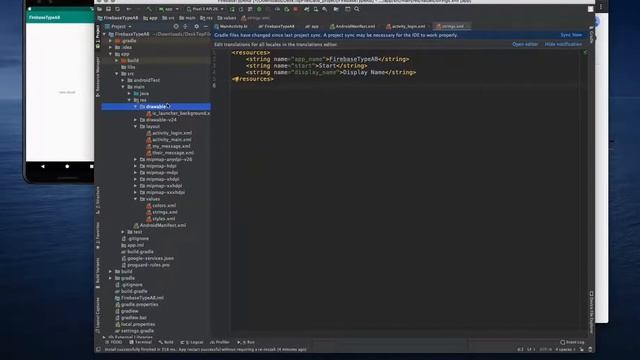Viewport: 640px width, 360px height.
Task: Click the Run app icon beside device dropdown
Action: pos(232,9)
